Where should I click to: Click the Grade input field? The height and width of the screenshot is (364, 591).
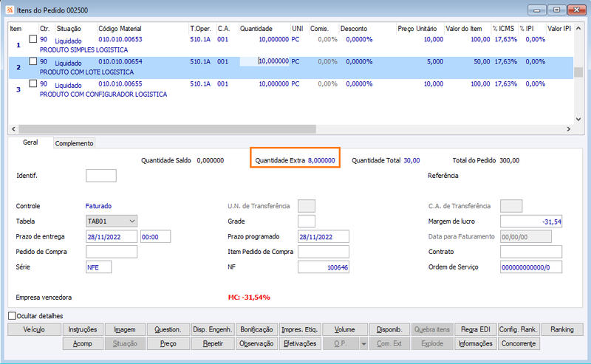[x=307, y=222]
